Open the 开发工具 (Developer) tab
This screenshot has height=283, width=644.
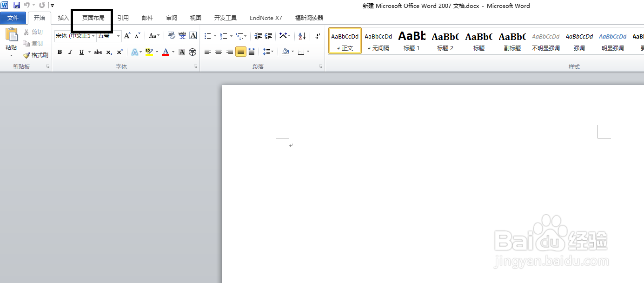[x=226, y=18]
